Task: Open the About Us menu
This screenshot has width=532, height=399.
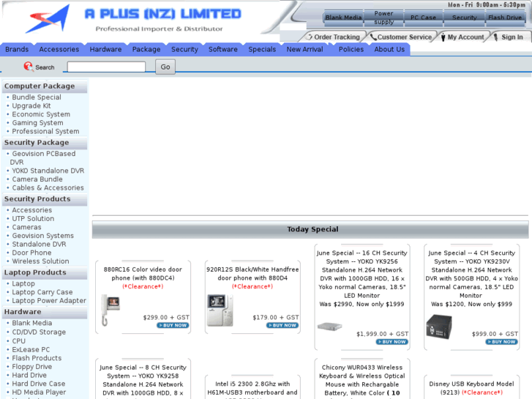Action: pyautogui.click(x=389, y=50)
